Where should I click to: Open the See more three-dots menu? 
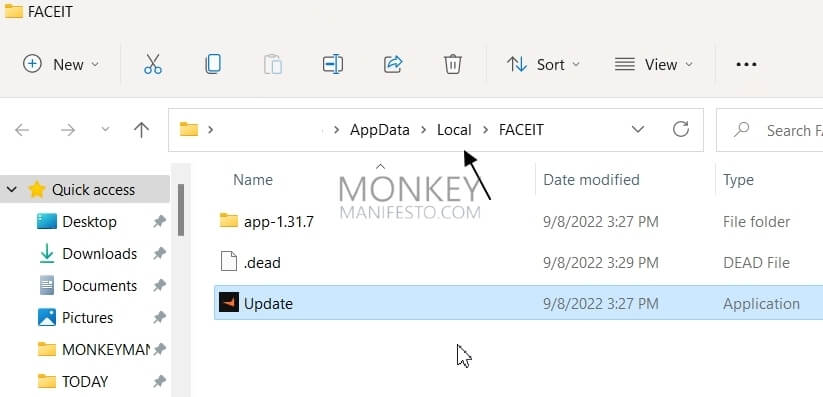[746, 65]
